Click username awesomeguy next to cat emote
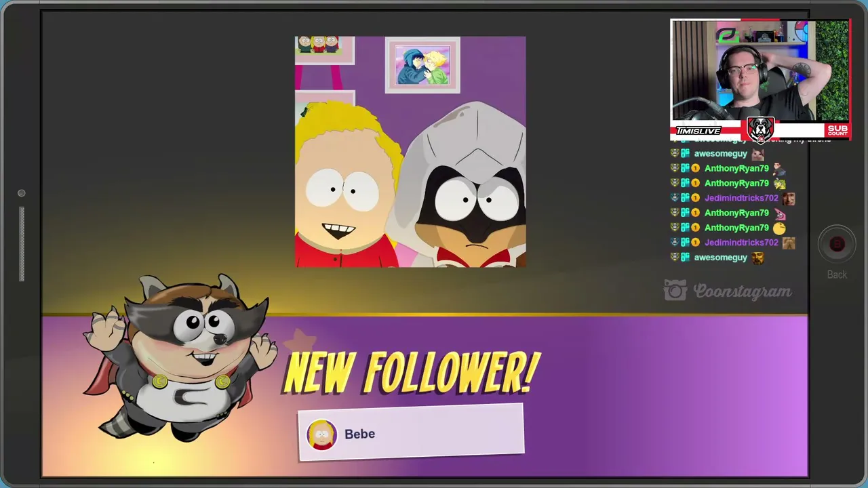This screenshot has height=488, width=868. point(720,154)
